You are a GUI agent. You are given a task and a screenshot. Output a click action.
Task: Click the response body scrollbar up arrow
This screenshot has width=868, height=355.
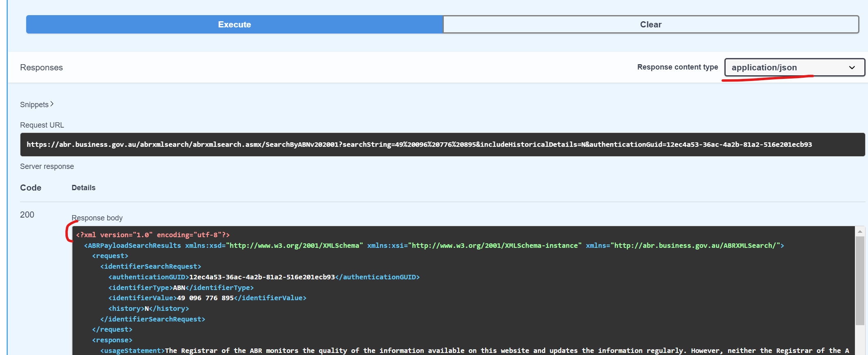pyautogui.click(x=860, y=231)
